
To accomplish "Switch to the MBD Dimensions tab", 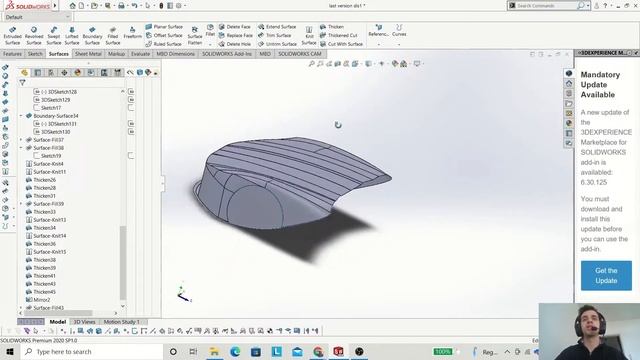I will pos(176,54).
